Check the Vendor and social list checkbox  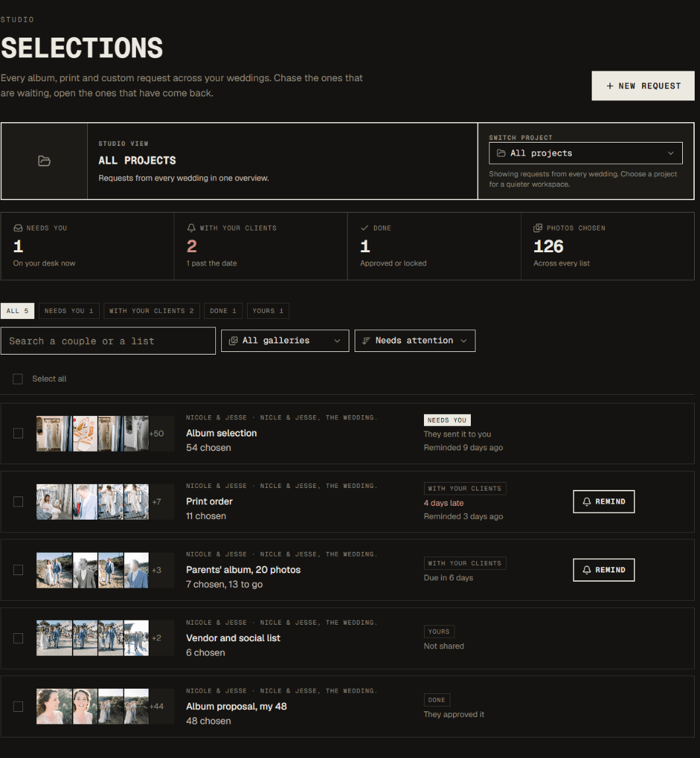tap(18, 638)
